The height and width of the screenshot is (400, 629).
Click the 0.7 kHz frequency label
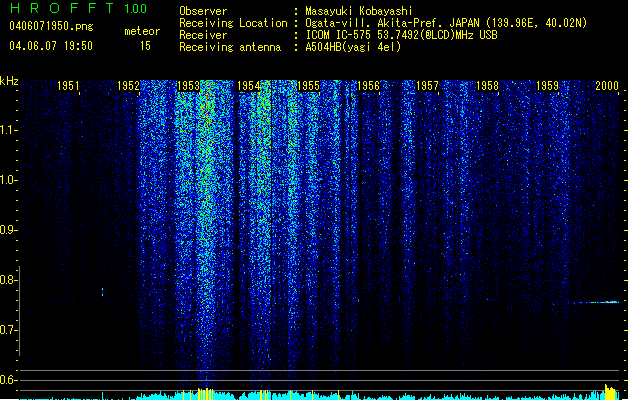pyautogui.click(x=8, y=330)
